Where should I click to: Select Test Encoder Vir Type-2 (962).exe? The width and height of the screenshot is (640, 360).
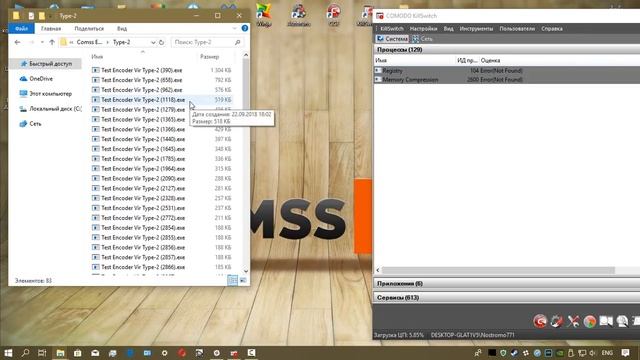(x=142, y=90)
